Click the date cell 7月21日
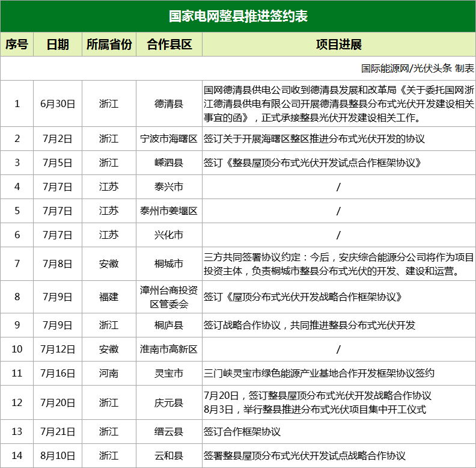Viewport: 476px width, 468px height. click(57, 431)
